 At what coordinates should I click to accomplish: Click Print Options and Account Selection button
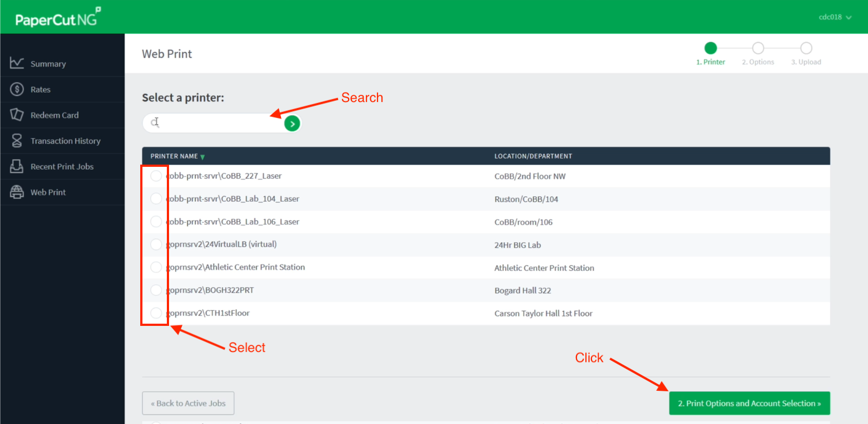(749, 403)
